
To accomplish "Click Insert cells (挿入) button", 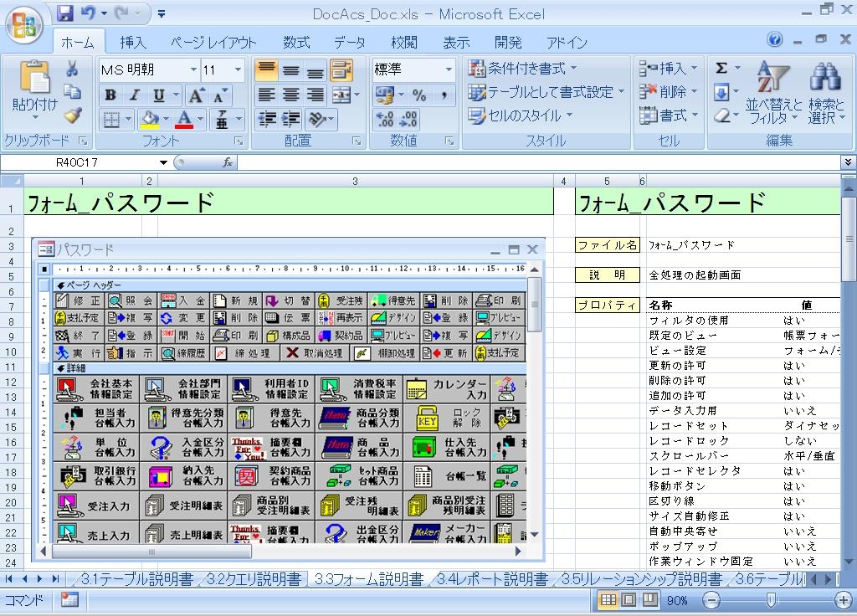I will coord(669,69).
